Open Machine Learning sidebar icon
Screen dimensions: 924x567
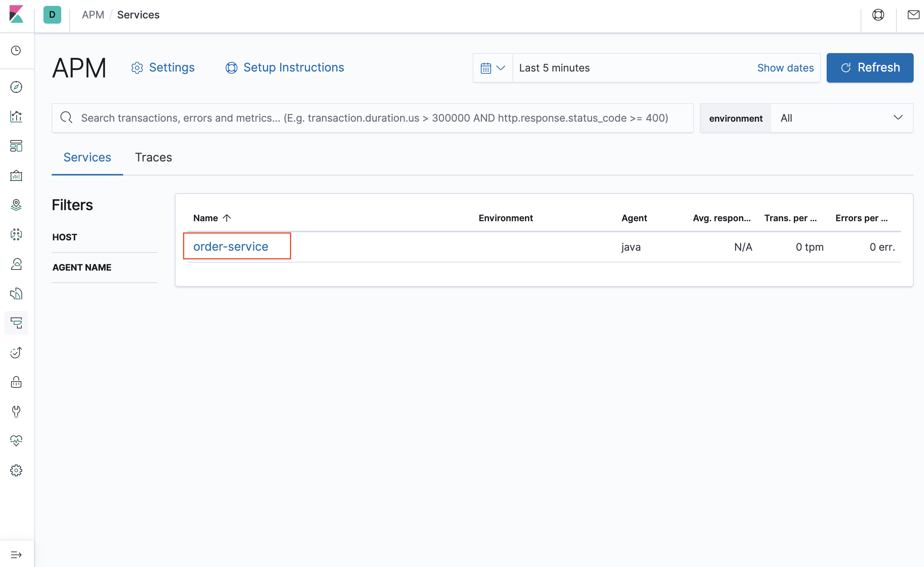[x=16, y=234]
